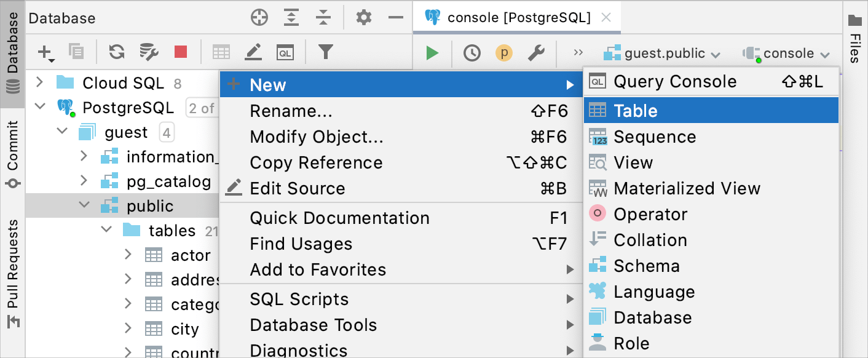This screenshot has width=868, height=358.
Task: Toggle the data filter icon
Action: pyautogui.click(x=326, y=53)
